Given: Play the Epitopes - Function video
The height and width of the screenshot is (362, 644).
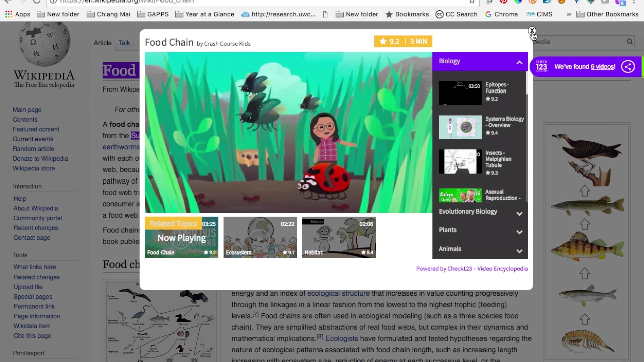Looking at the screenshot, I should (x=460, y=93).
